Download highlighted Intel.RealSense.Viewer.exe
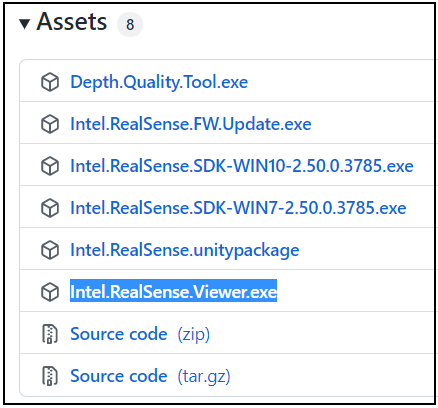The image size is (438, 408). coord(173,292)
